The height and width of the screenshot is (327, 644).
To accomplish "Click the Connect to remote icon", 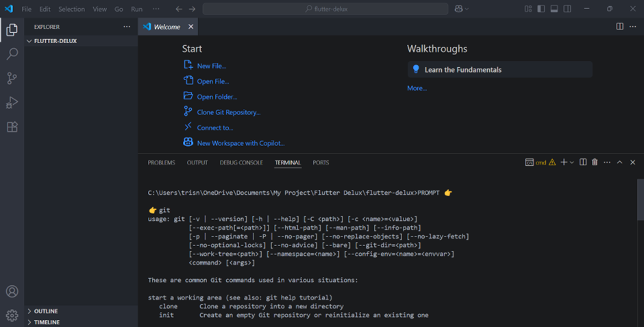I will pyautogui.click(x=188, y=127).
